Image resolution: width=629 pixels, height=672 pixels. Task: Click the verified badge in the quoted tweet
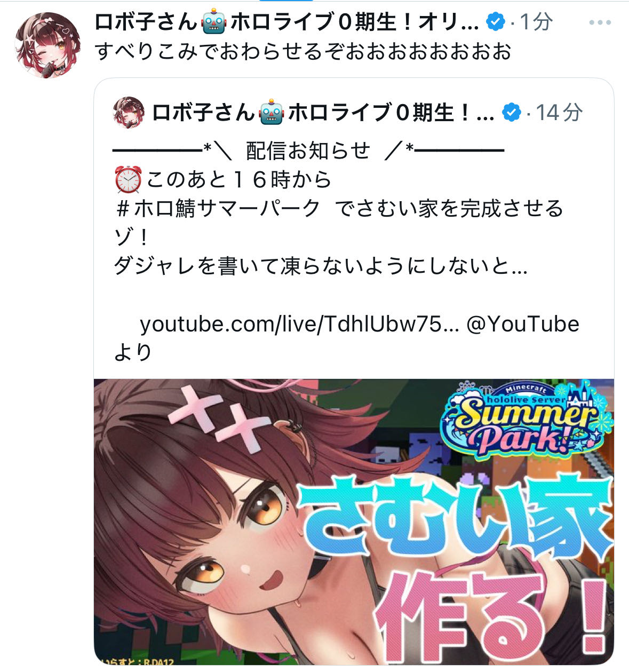[x=512, y=113]
